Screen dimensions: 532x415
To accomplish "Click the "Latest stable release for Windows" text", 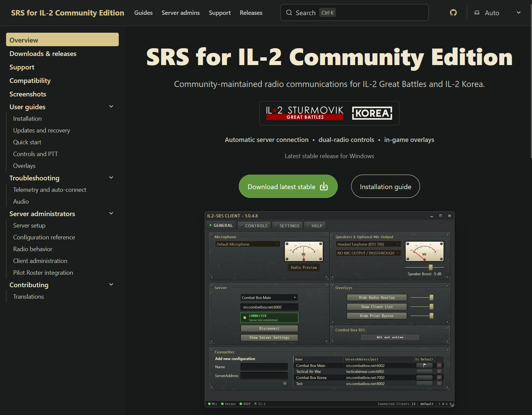I will (329, 156).
